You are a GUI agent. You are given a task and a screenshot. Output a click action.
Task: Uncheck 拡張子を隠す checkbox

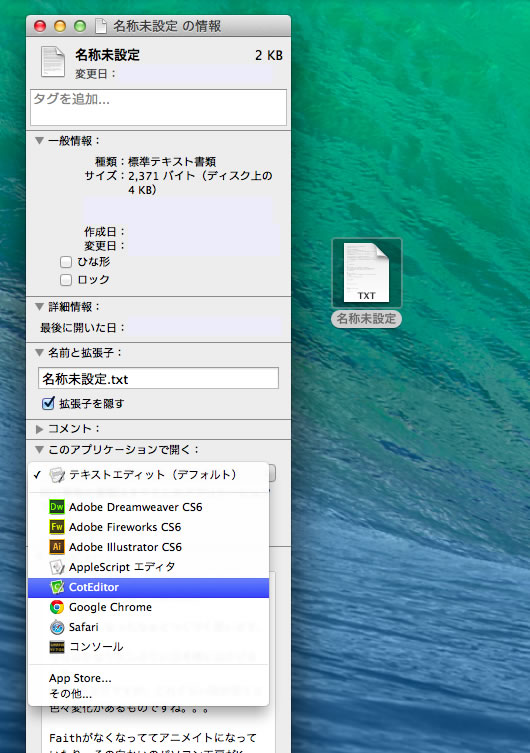tap(48, 403)
